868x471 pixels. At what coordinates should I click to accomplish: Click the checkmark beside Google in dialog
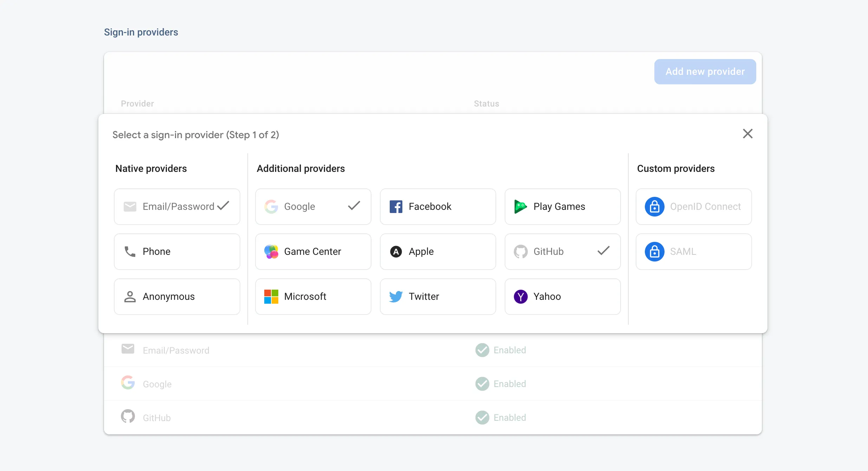click(x=354, y=206)
